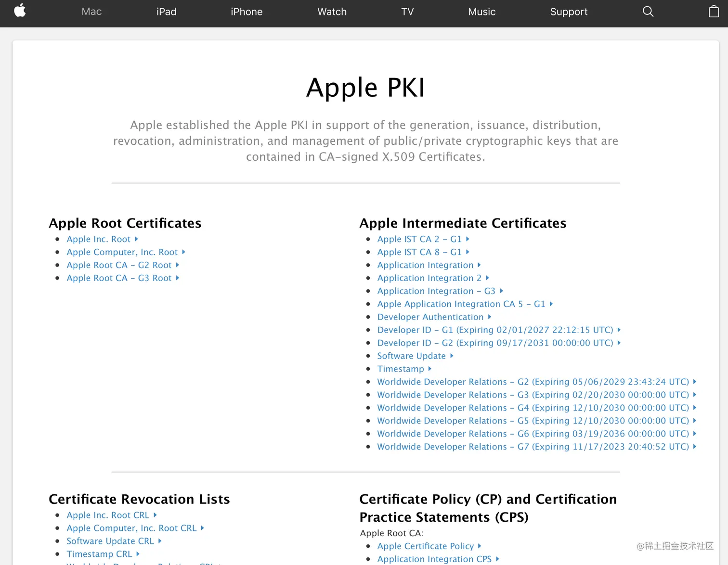Click the Application Integration 2 link
Viewport: 728px width, 565px height.
coord(433,278)
